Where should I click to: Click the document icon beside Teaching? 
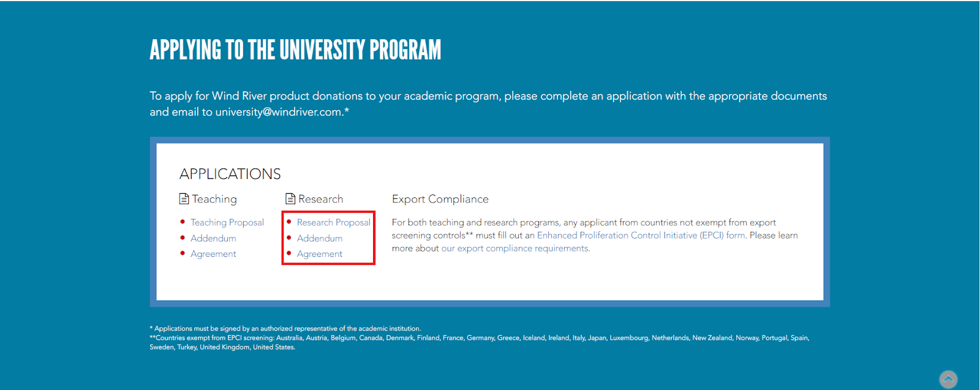tap(184, 199)
